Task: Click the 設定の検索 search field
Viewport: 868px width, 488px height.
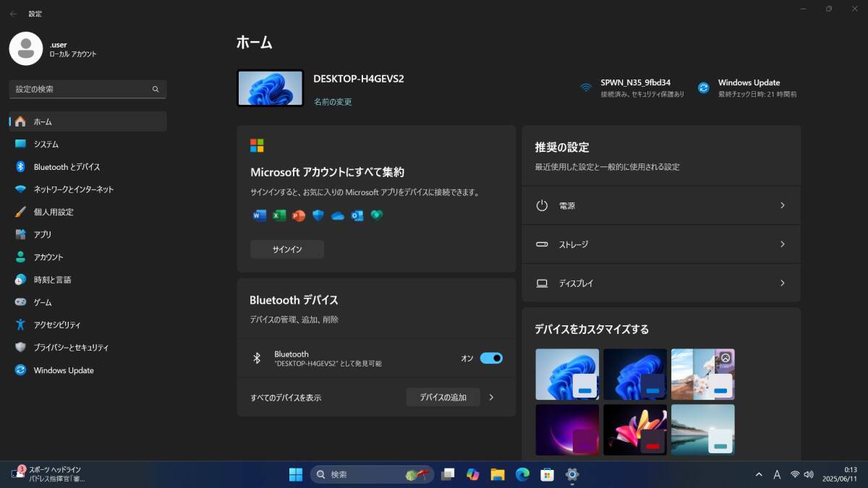Action: tap(81, 89)
